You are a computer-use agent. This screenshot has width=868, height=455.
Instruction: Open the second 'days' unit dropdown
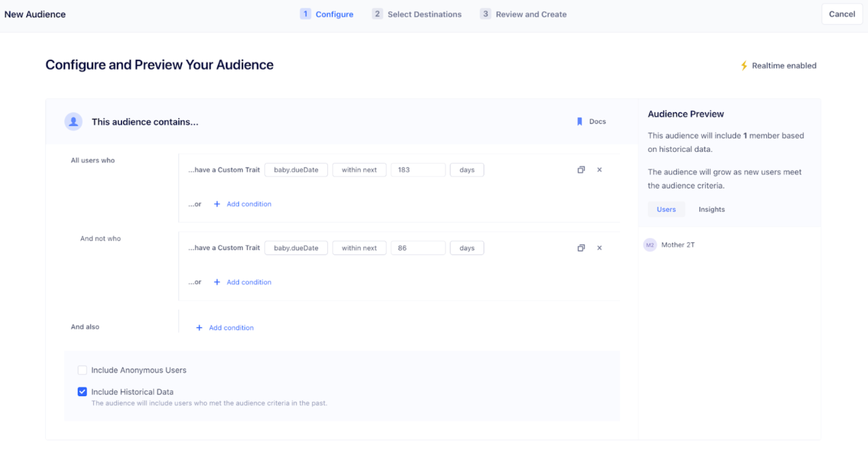point(466,248)
